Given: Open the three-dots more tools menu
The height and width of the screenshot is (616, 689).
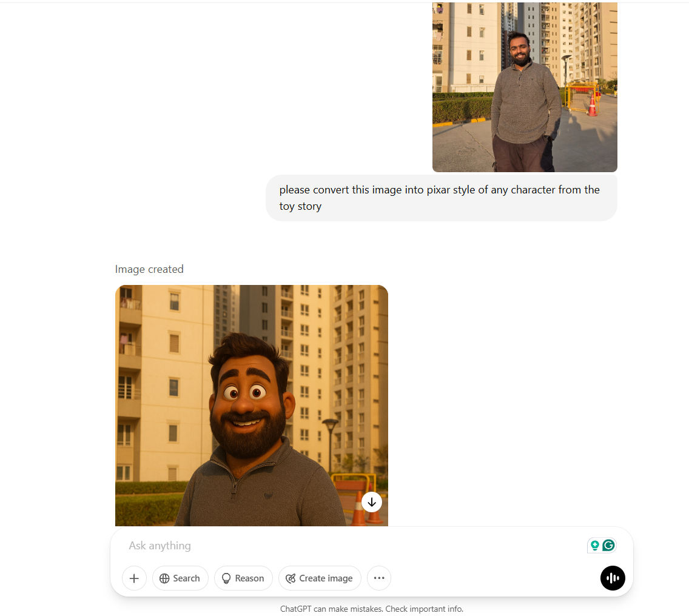Looking at the screenshot, I should (379, 578).
